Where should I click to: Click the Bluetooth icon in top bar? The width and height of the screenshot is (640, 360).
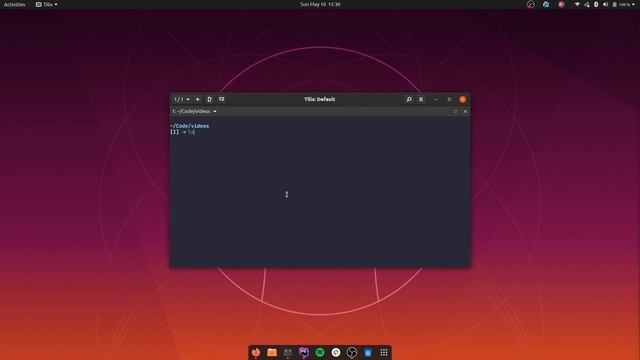[x=596, y=4]
